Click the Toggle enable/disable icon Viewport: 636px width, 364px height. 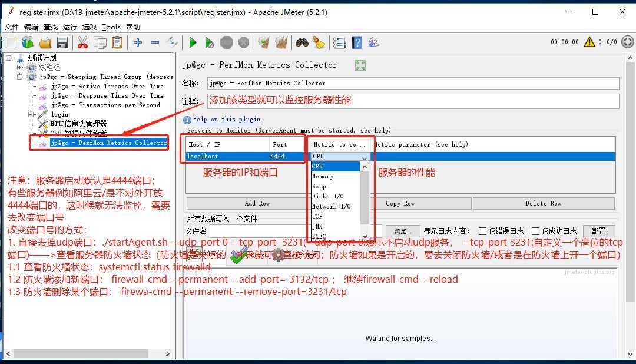tap(172, 42)
